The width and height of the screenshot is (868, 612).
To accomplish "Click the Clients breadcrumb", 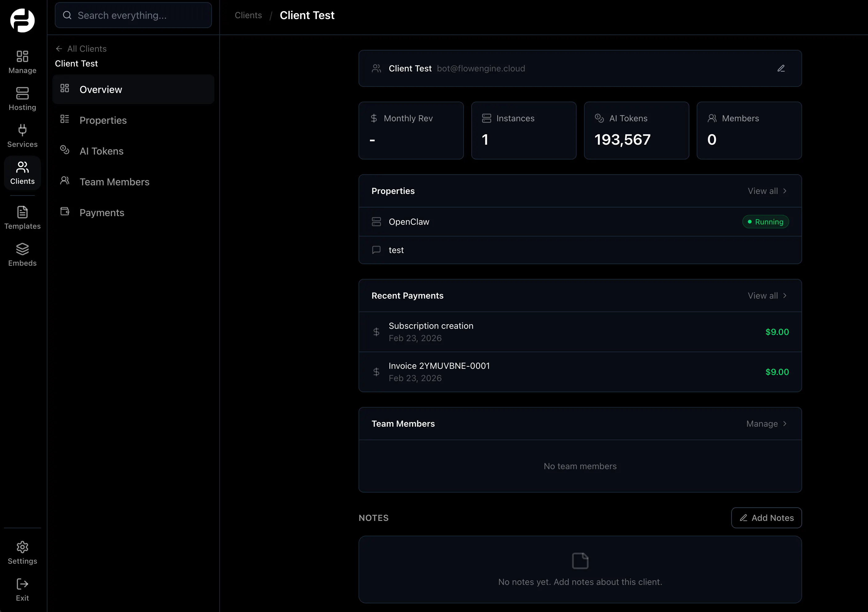I will 248,15.
